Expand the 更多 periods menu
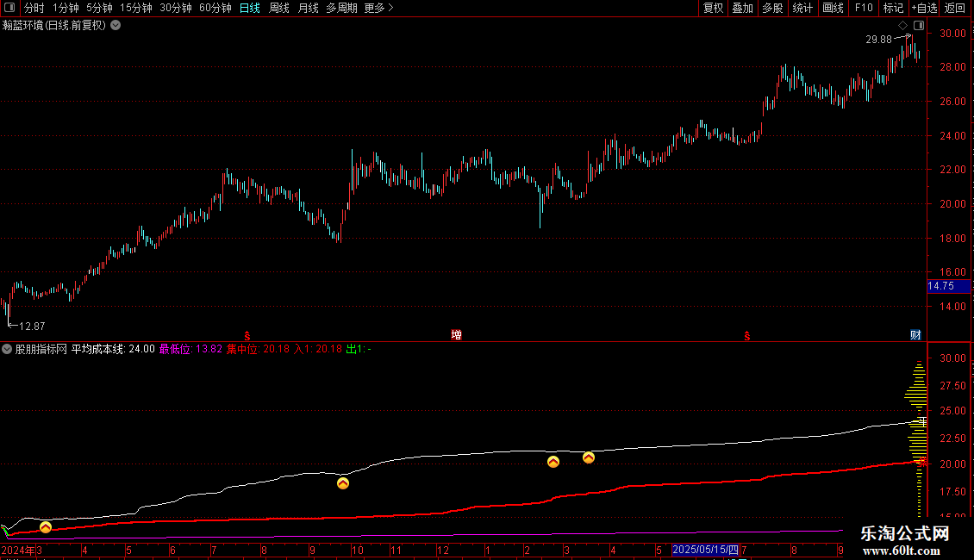Image resolution: width=974 pixels, height=560 pixels. [379, 8]
